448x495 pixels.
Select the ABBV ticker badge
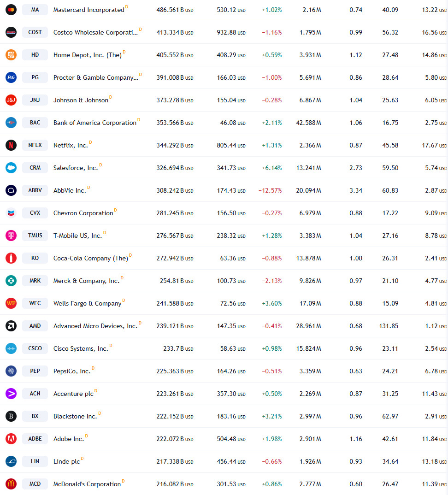pos(35,190)
